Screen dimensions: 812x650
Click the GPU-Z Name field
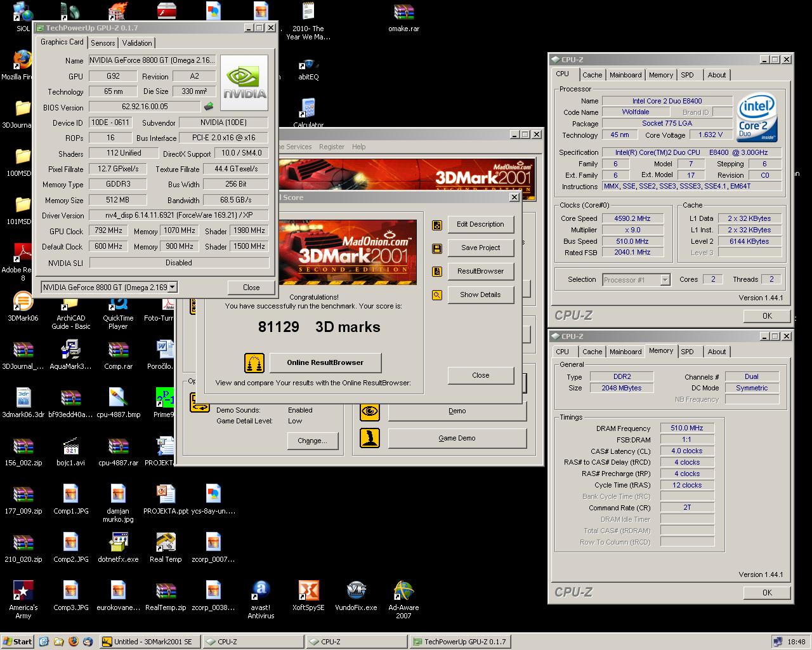point(152,60)
